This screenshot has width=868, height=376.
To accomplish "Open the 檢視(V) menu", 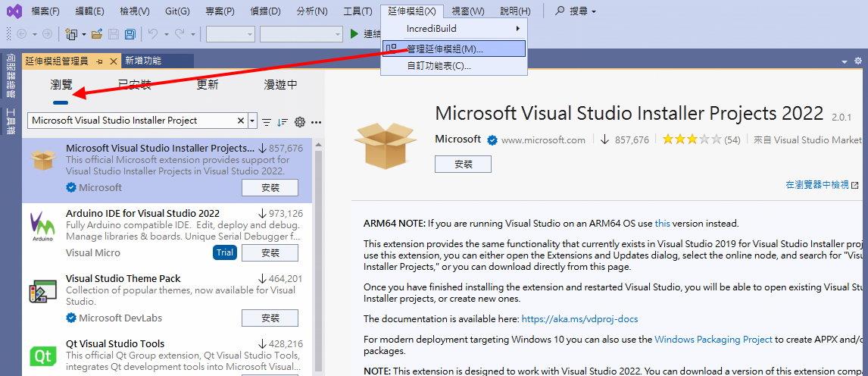I will 135,11.
